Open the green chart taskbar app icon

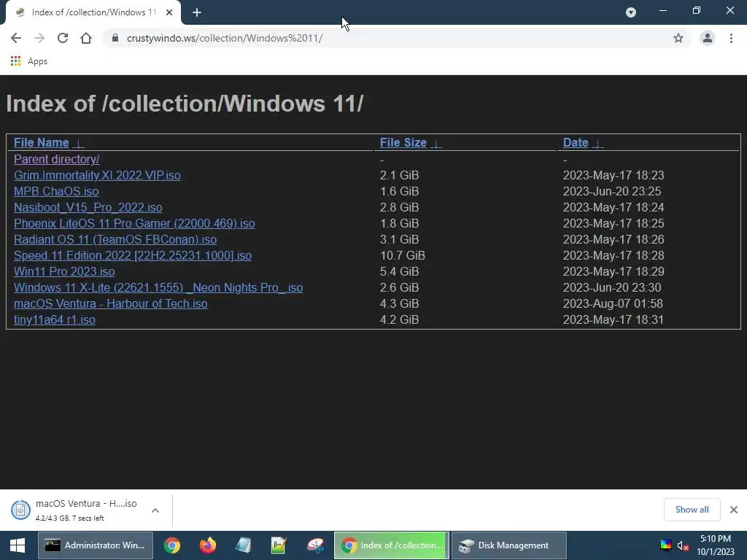[279, 545]
